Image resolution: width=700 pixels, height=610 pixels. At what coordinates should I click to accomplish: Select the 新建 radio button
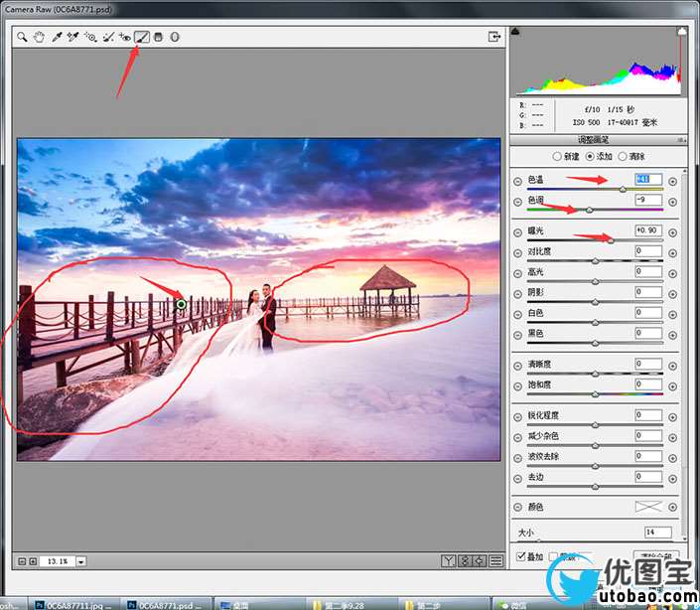pos(557,157)
